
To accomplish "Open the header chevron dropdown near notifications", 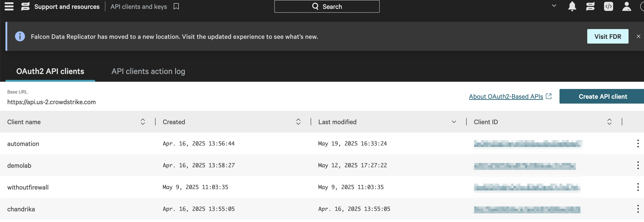I will point(554,5).
